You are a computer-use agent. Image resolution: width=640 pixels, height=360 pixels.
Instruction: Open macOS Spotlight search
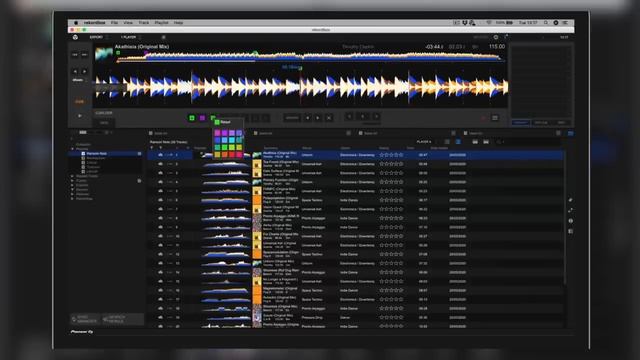pos(546,23)
